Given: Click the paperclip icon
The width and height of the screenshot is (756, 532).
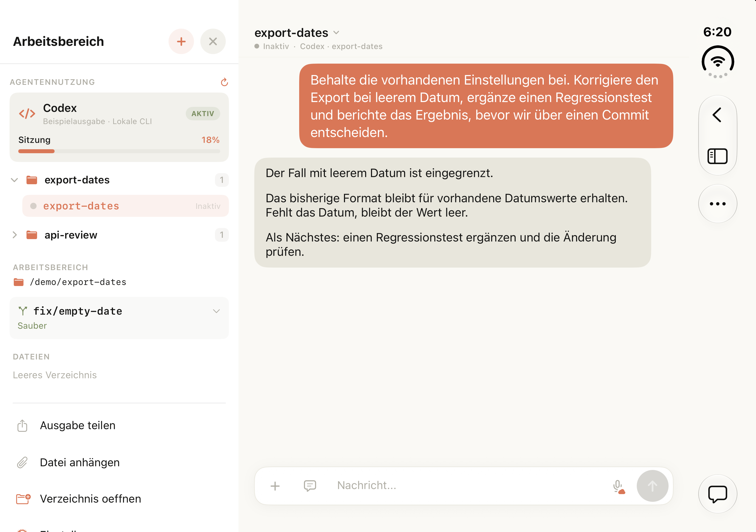Looking at the screenshot, I should pyautogui.click(x=22, y=463).
